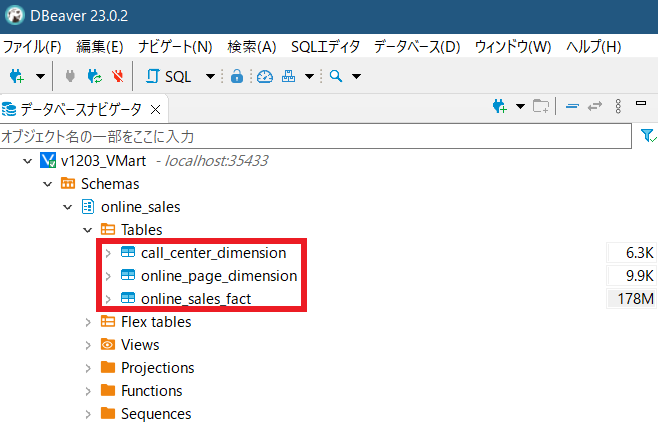The width and height of the screenshot is (658, 425).
Task: Select the online_page_dimension table
Action: (x=219, y=276)
